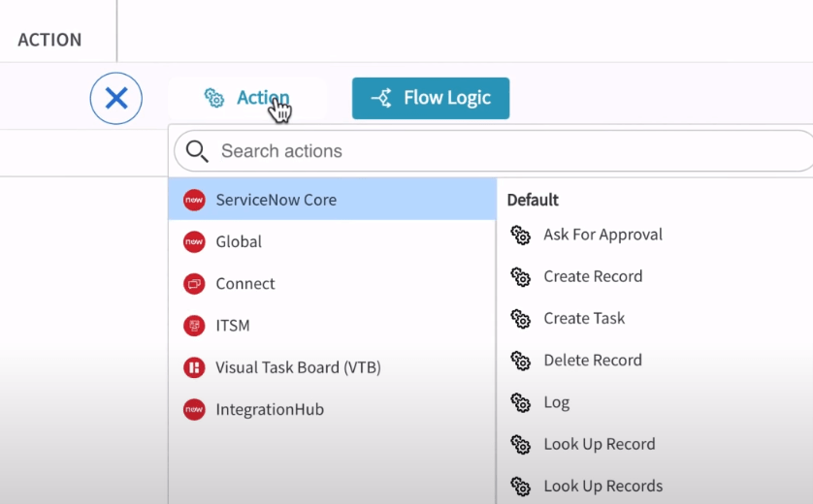
Task: Focus the Search actions field
Action: tap(493, 151)
